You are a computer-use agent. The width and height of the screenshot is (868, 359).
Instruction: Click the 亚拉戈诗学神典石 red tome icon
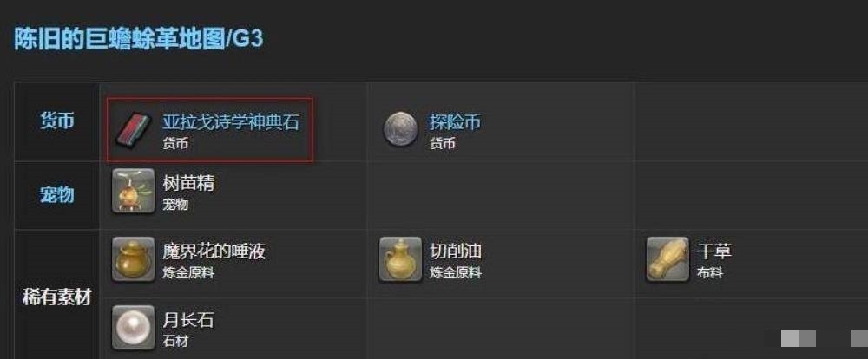(x=133, y=128)
